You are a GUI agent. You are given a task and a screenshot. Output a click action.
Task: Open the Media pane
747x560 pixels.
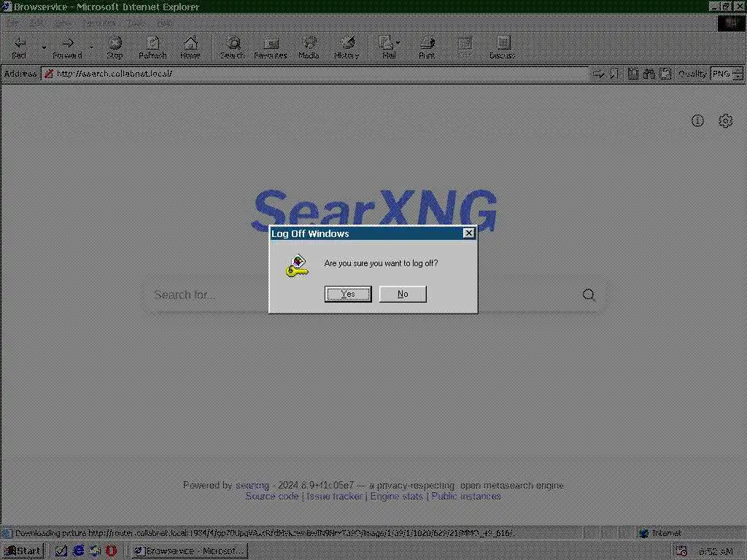[309, 47]
